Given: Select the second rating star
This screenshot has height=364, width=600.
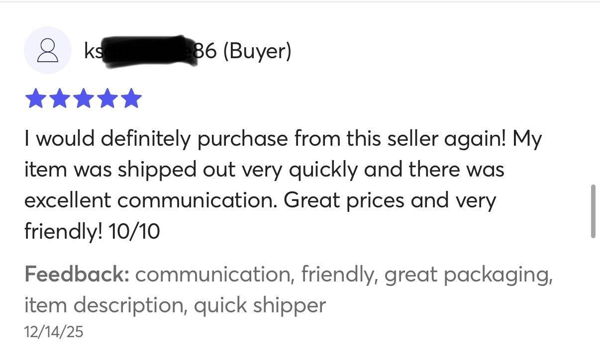Looking at the screenshot, I should tap(59, 98).
